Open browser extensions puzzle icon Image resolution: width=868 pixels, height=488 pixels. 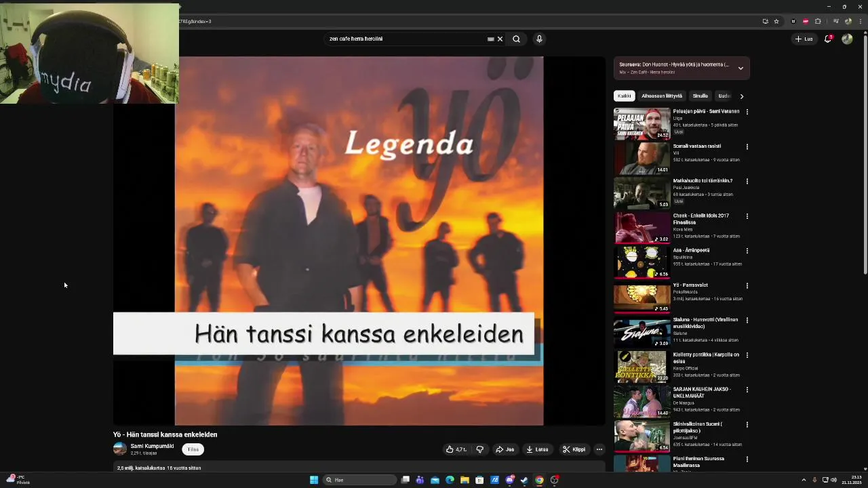pos(818,21)
